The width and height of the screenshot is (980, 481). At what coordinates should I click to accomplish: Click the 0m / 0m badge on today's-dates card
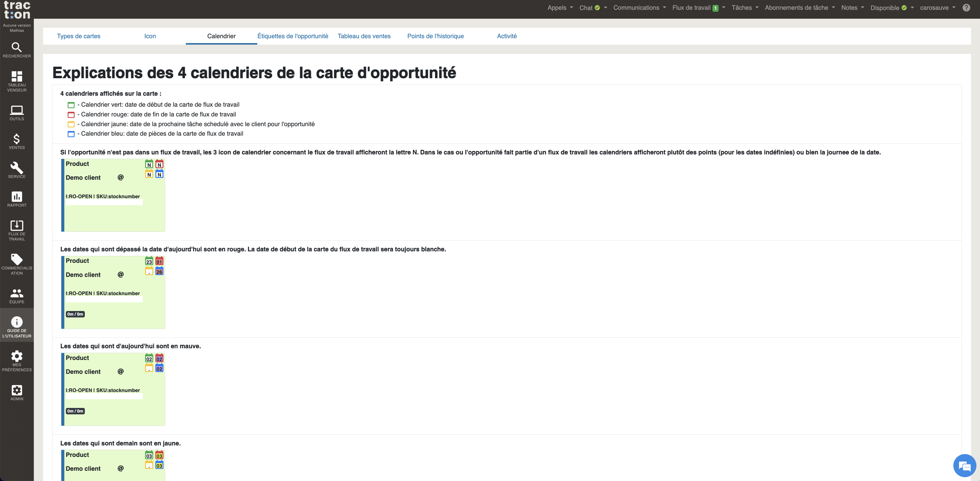tap(75, 411)
